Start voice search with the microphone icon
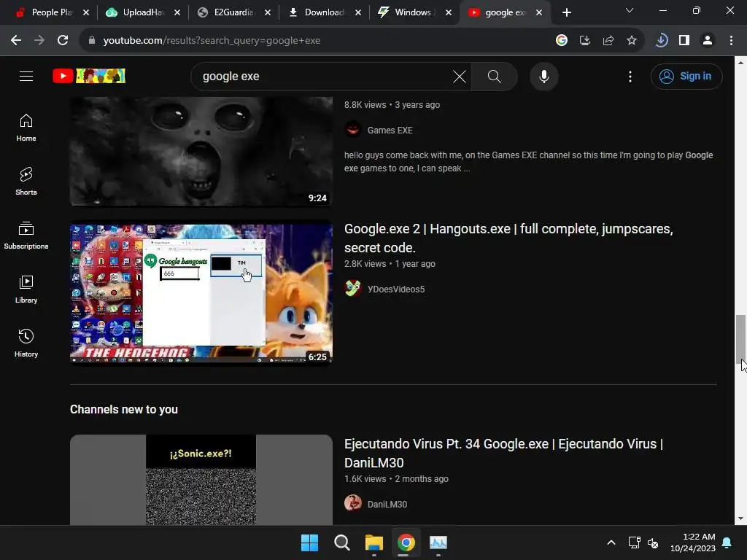Viewport: 747px width, 560px height. [544, 76]
